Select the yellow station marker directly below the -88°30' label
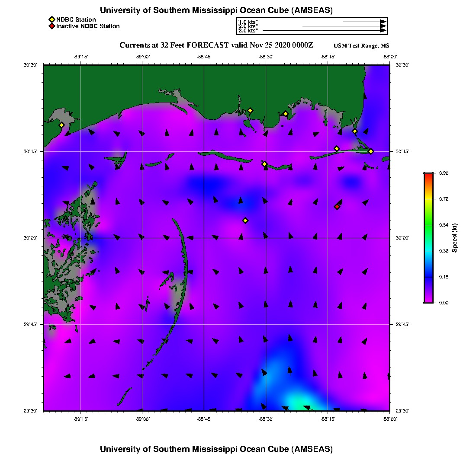Image resolution: width=476 pixels, height=454 pixels. (x=264, y=164)
